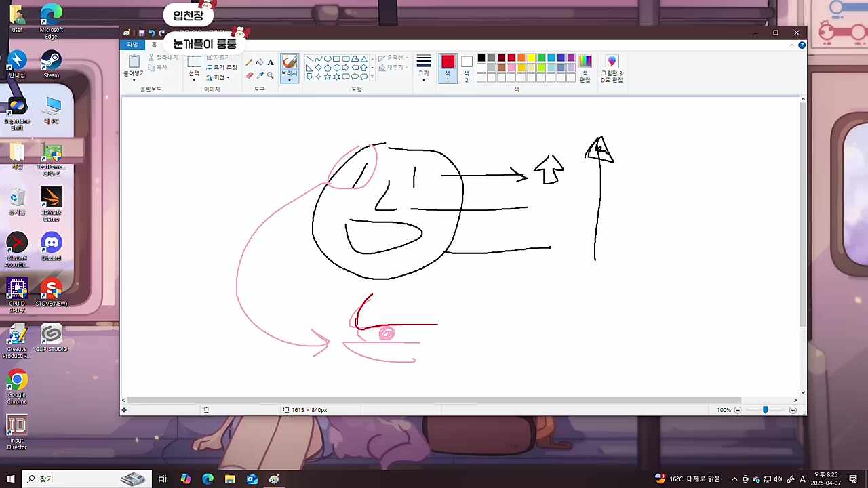
Task: Click the taskbar search box (찾기)
Action: click(x=85, y=479)
